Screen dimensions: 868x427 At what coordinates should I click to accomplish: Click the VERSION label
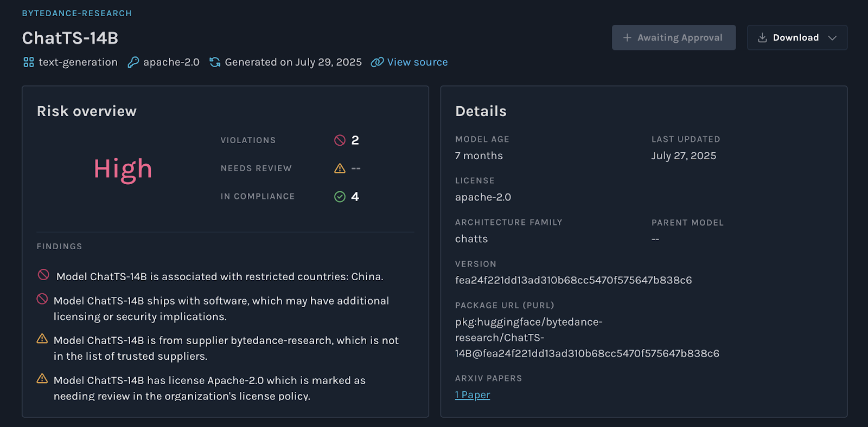click(476, 264)
